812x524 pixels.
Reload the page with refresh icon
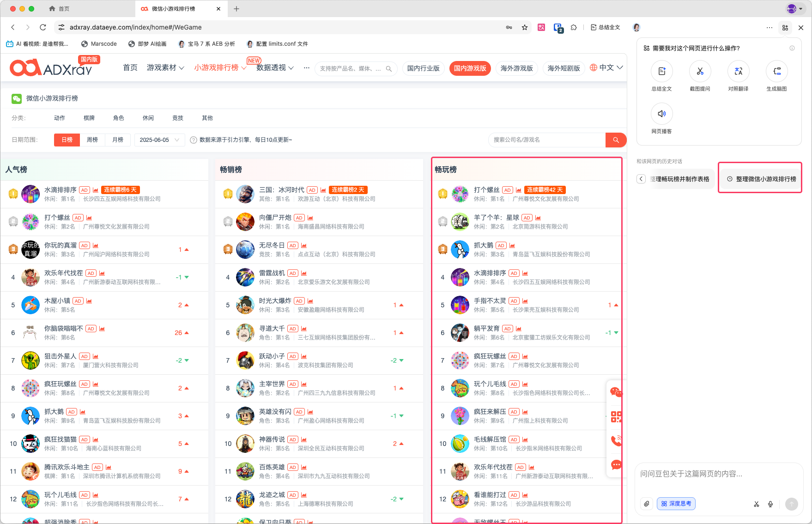(x=43, y=27)
